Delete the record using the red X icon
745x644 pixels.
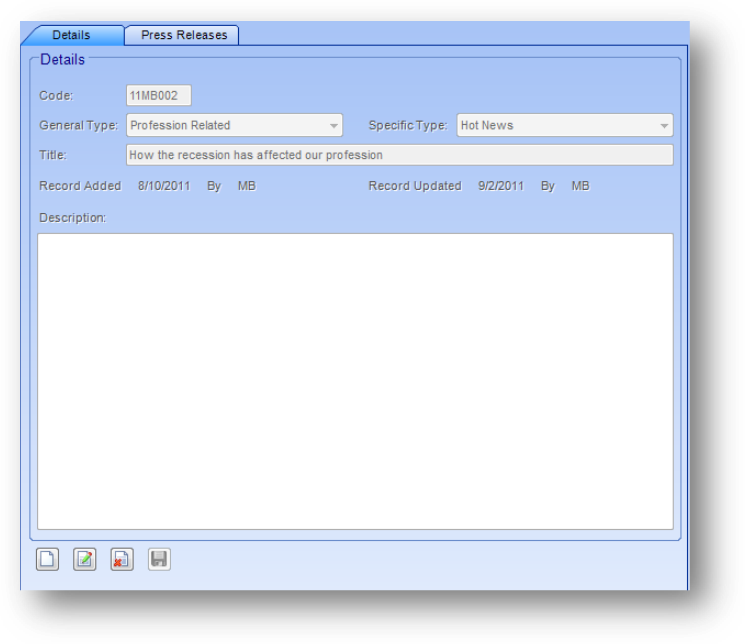tap(122, 560)
